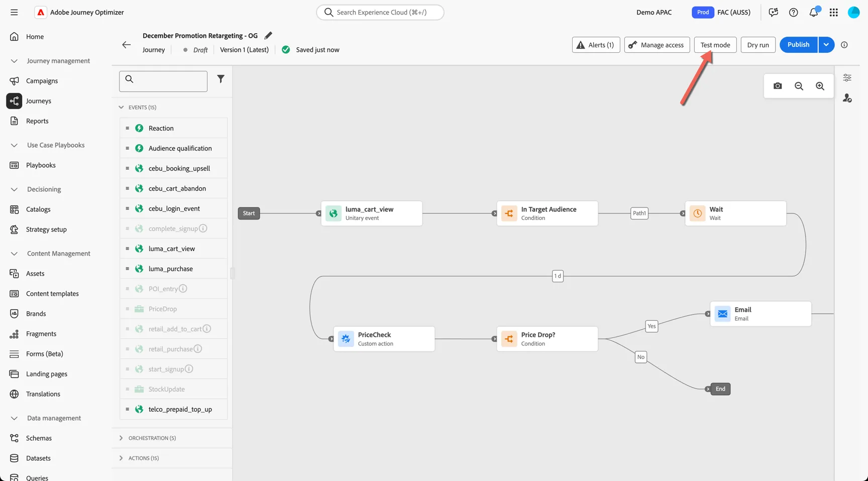Collapse the EVENTS (15) section
Viewport: 868px width, 481px height.
pyautogui.click(x=121, y=107)
